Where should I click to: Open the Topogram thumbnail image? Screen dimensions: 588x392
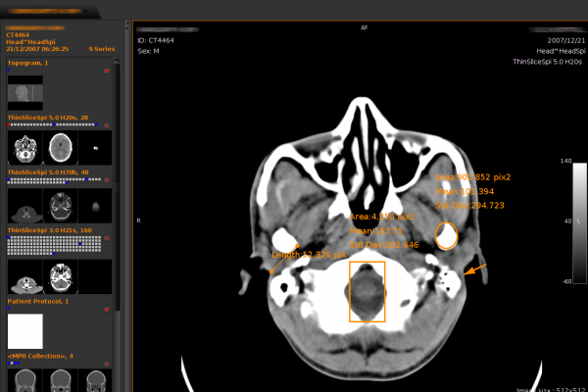point(24,93)
